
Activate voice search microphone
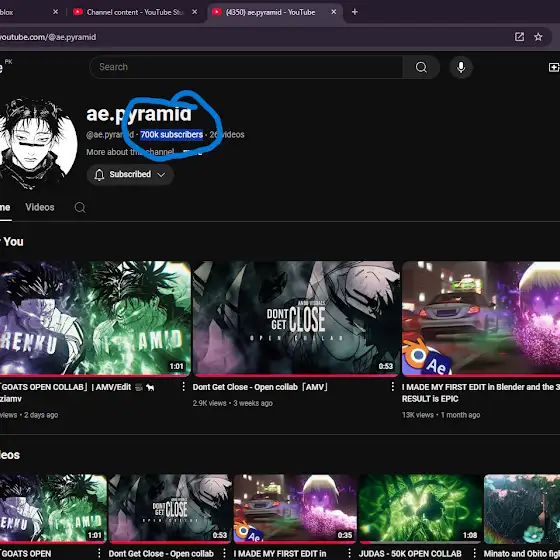[x=461, y=67]
